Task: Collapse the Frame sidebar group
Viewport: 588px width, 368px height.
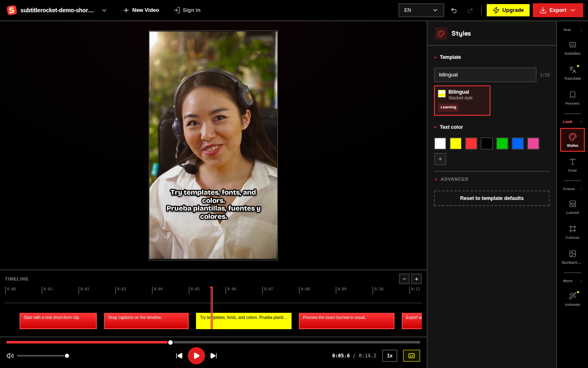Action: pyautogui.click(x=572, y=189)
